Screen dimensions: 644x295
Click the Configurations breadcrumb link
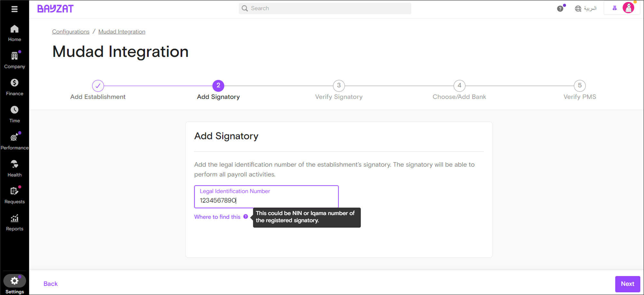71,32
